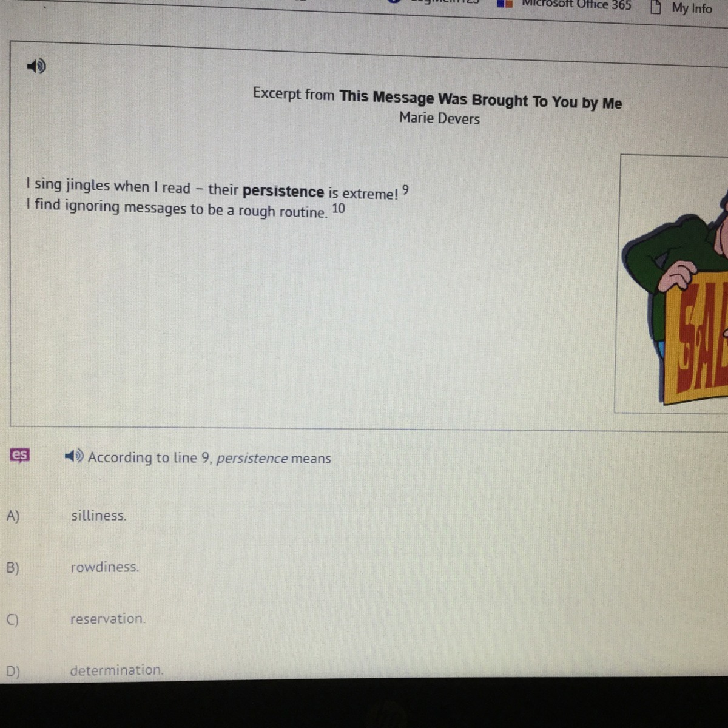This screenshot has width=728, height=728.
Task: Open the Office 365 logo bookmark icon
Action: (505, 4)
